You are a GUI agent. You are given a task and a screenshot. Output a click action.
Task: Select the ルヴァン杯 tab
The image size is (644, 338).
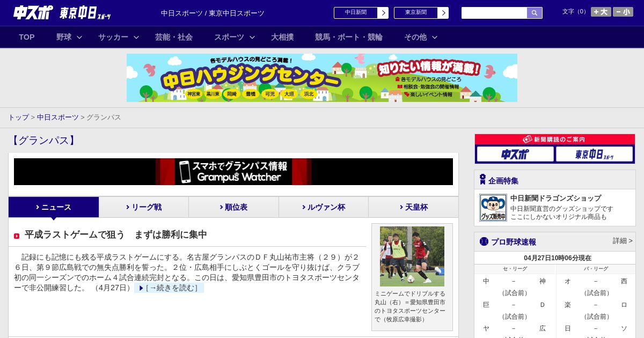pyautogui.click(x=324, y=207)
